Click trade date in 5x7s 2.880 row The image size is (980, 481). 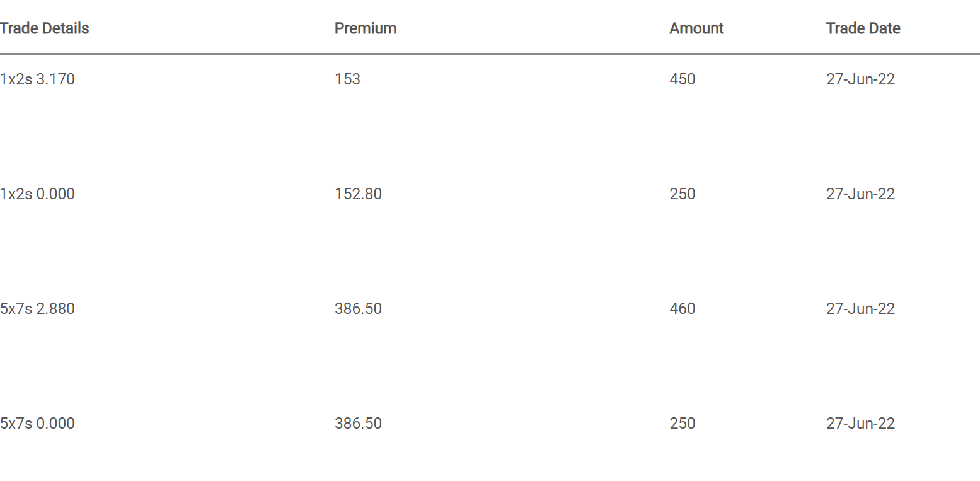coord(861,309)
